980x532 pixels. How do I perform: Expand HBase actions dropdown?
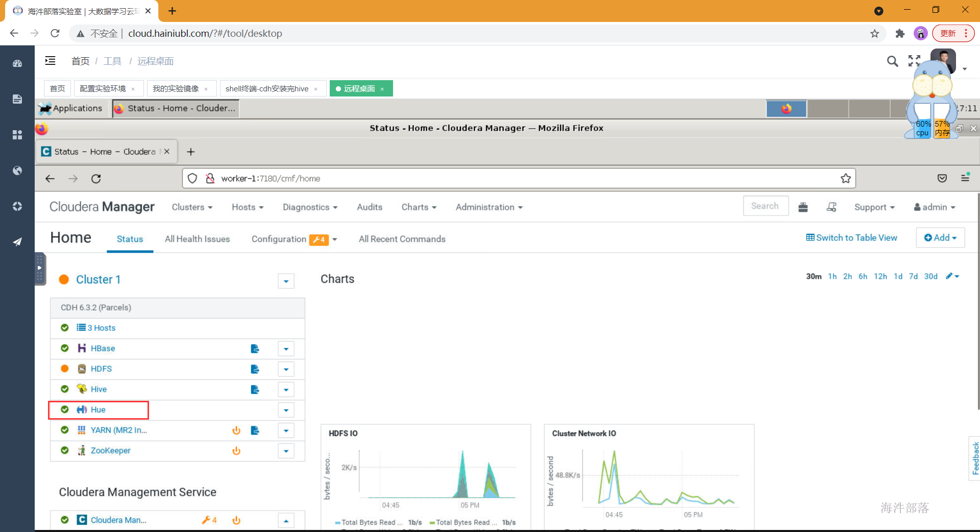click(x=286, y=349)
